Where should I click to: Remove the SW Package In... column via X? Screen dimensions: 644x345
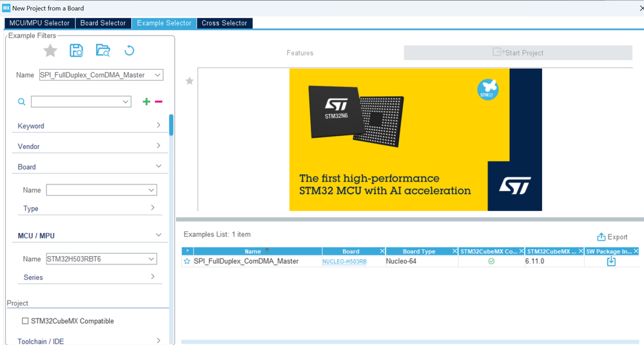[636, 251]
